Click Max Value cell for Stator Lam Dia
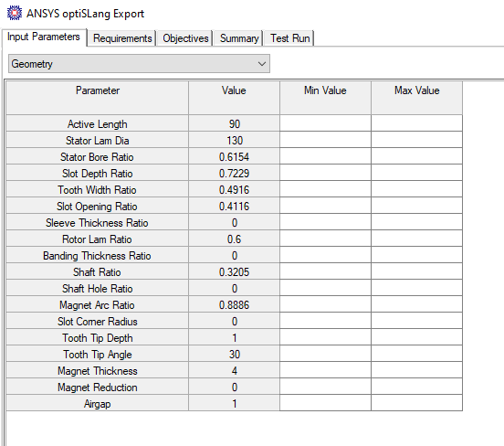 pos(417,140)
